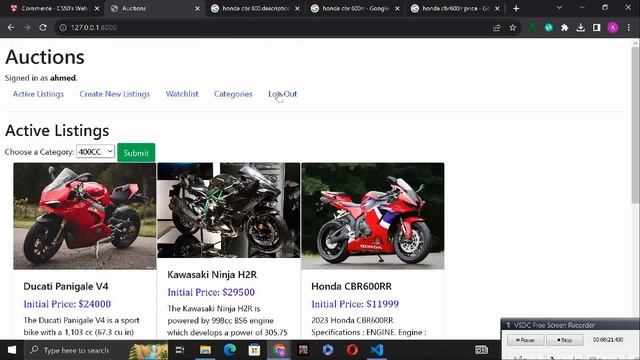The width and height of the screenshot is (640, 360).
Task: Click the teal round extension icon
Action: click(549, 27)
